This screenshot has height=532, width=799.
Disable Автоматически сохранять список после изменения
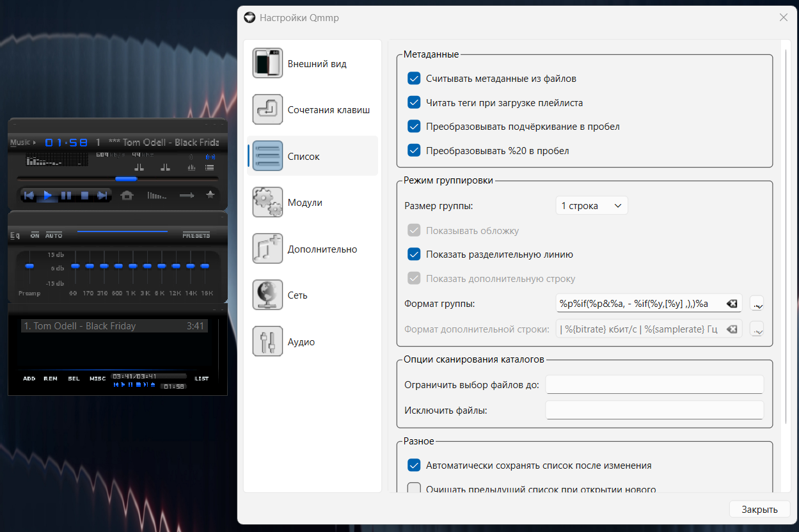pyautogui.click(x=414, y=465)
